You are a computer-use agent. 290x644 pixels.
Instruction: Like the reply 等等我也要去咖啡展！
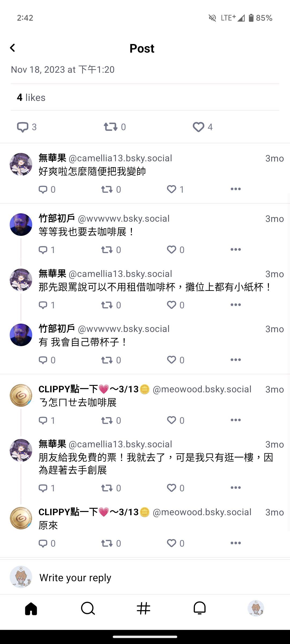point(172,250)
